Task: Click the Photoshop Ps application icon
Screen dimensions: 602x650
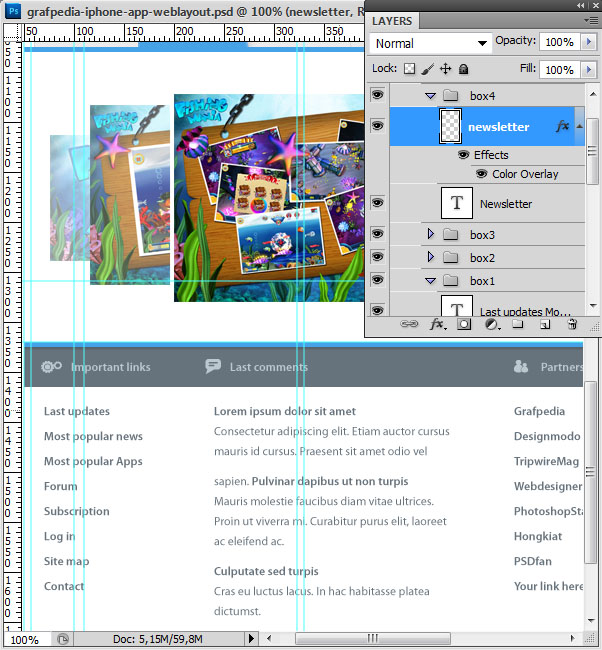Action: [x=13, y=11]
